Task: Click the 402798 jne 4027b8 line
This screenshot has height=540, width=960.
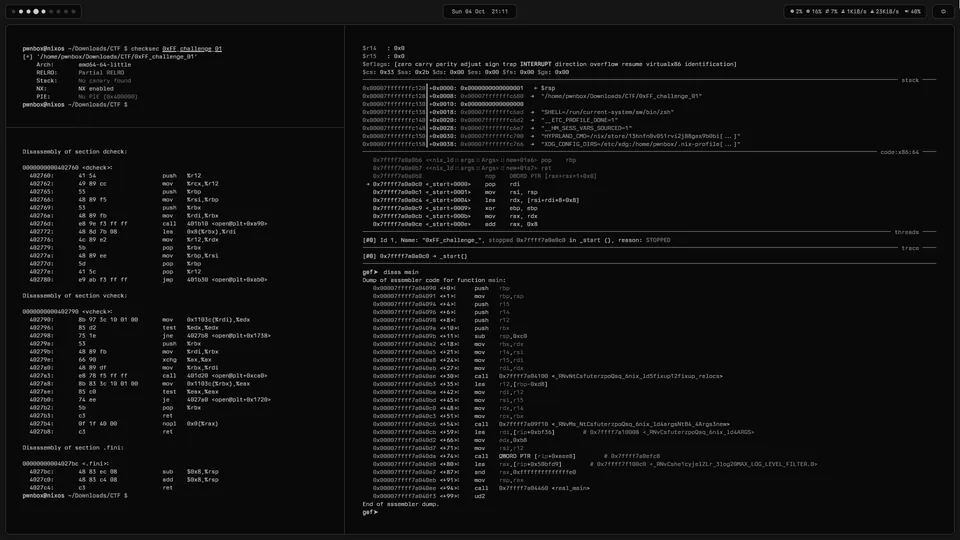Action: pos(150,336)
